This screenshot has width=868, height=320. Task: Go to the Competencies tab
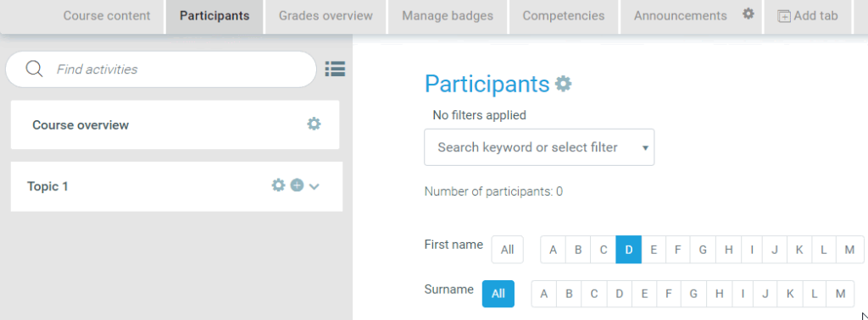tap(564, 15)
